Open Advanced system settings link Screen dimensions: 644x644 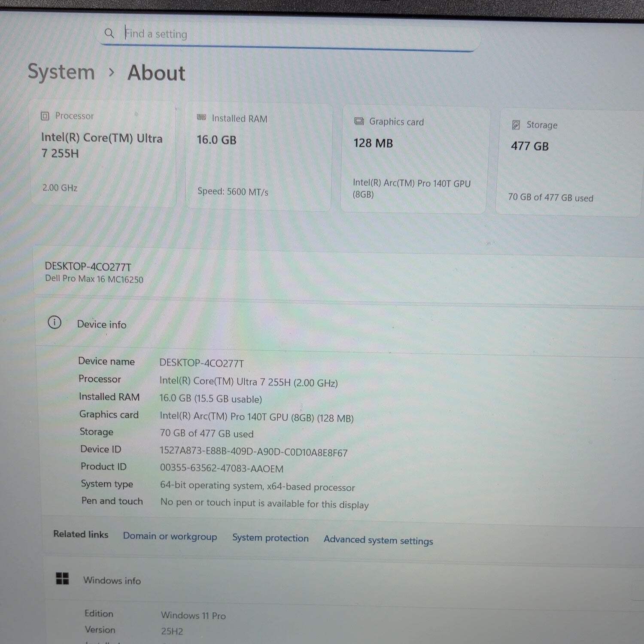tap(378, 540)
